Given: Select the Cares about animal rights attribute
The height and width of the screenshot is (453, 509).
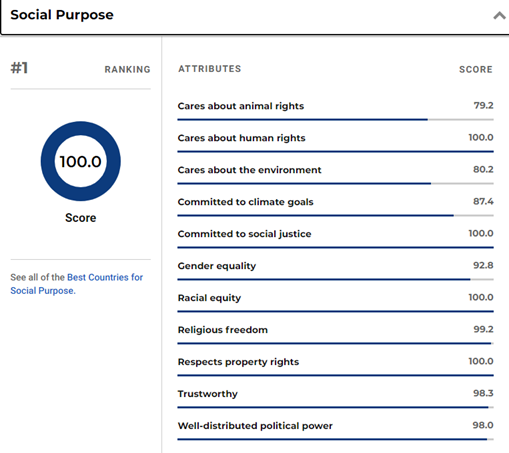Looking at the screenshot, I should coord(241,106).
